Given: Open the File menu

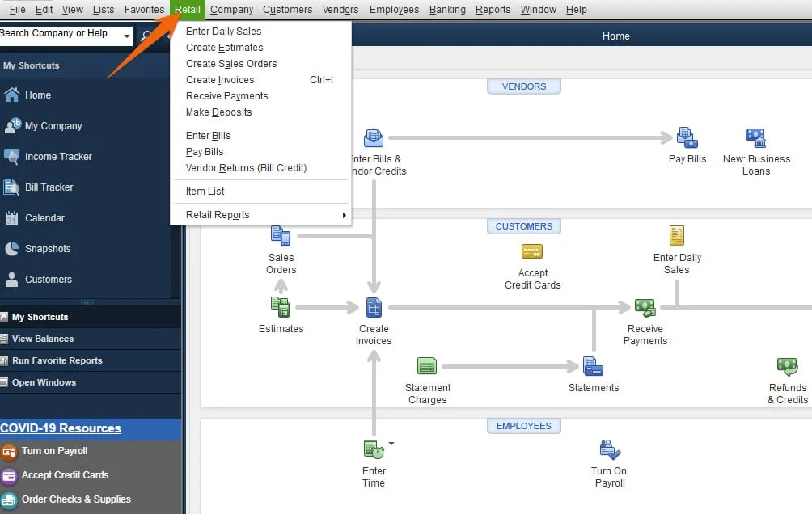Looking at the screenshot, I should 18,10.
